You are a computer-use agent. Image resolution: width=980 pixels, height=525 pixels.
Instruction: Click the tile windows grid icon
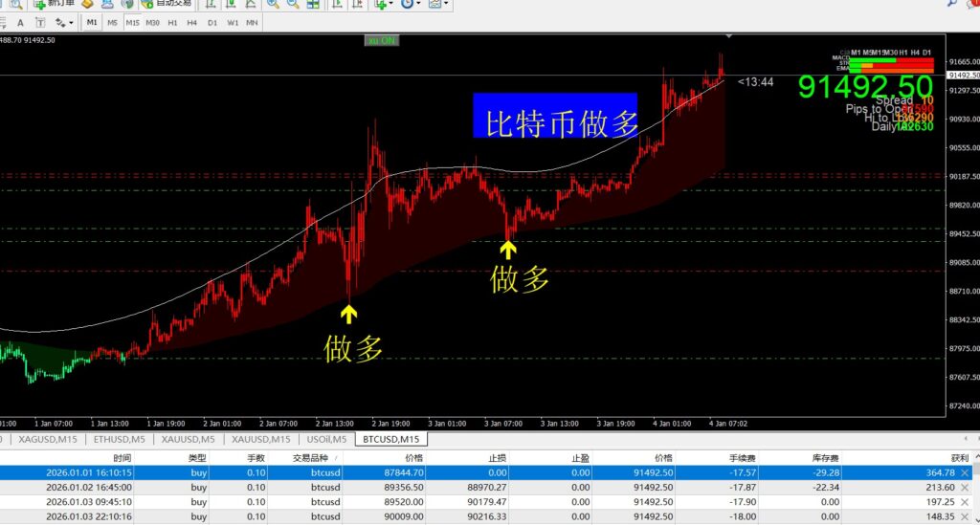point(315,4)
